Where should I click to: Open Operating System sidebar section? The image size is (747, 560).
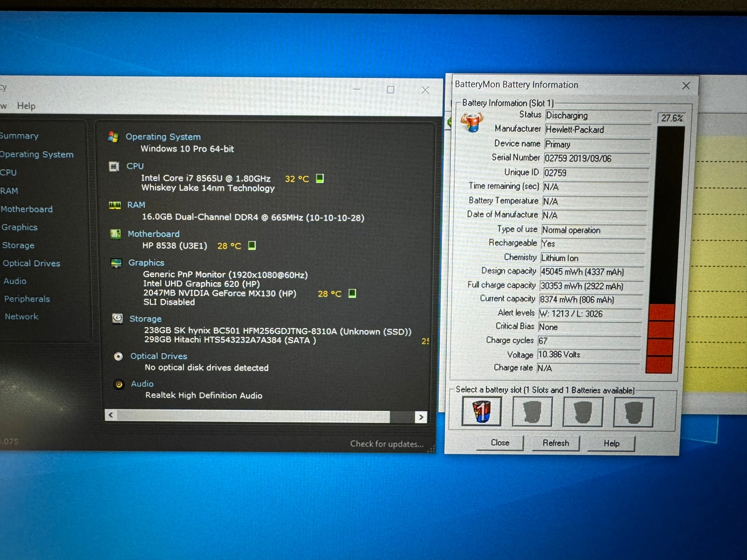coord(36,155)
